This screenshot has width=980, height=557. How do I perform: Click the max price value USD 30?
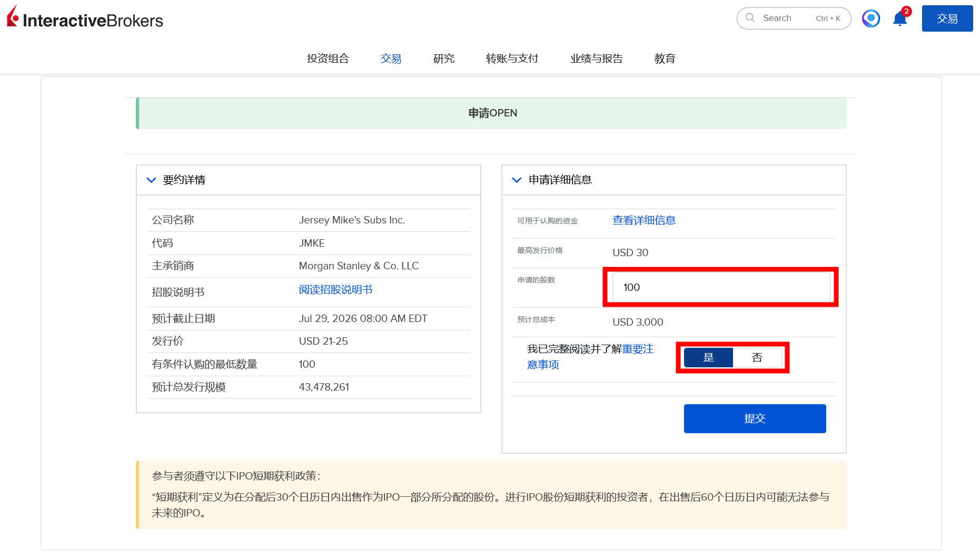(x=630, y=253)
